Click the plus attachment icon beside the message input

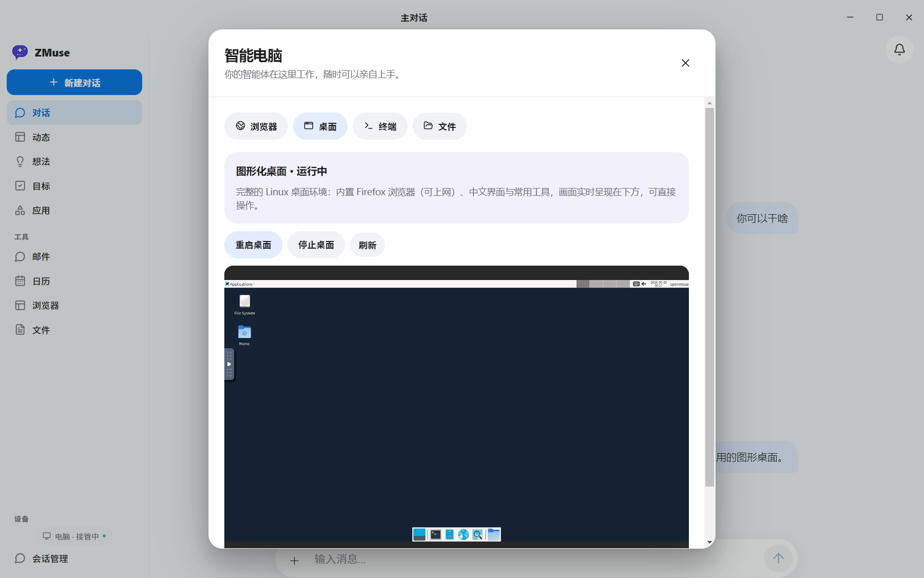(x=294, y=561)
